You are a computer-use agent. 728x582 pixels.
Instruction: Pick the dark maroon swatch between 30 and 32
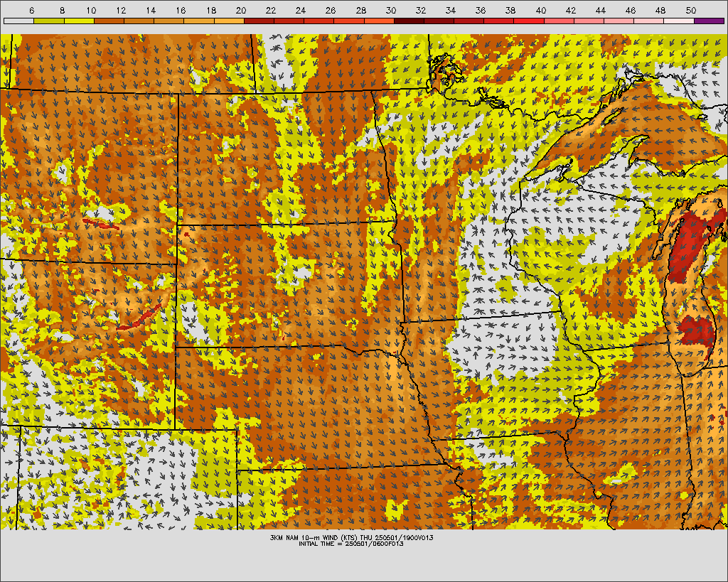click(x=409, y=21)
